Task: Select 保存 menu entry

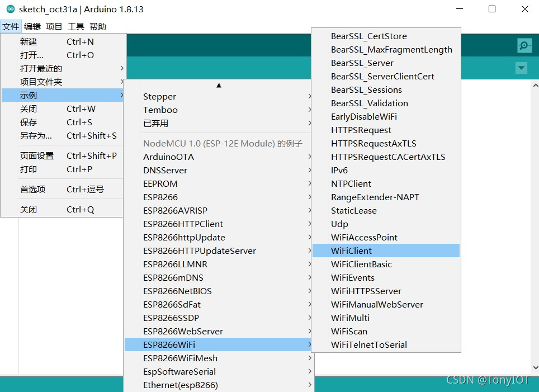Action: click(x=62, y=122)
